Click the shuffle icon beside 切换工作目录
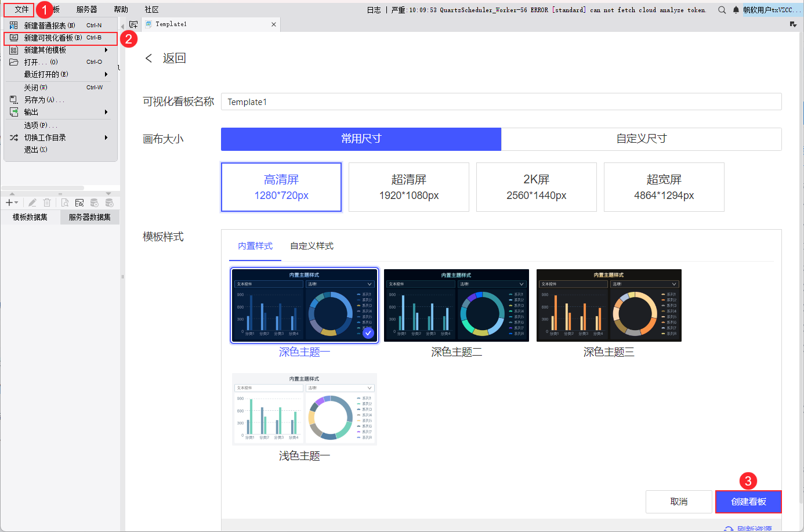Image resolution: width=804 pixels, height=532 pixels. tap(14, 137)
